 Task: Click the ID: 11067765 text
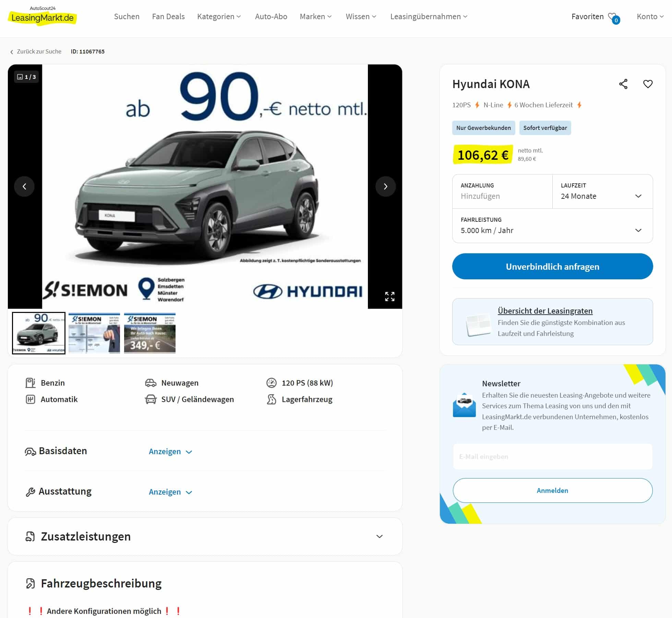[88, 51]
